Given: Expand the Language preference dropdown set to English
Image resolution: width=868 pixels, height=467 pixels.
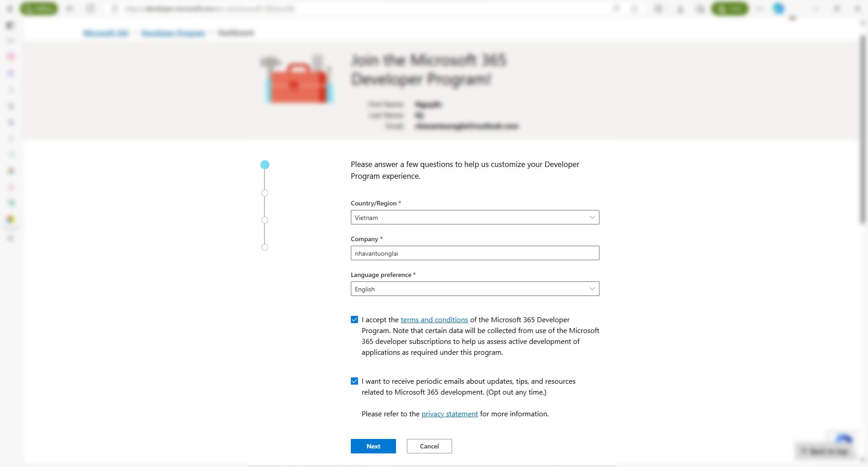Looking at the screenshot, I should pyautogui.click(x=475, y=289).
